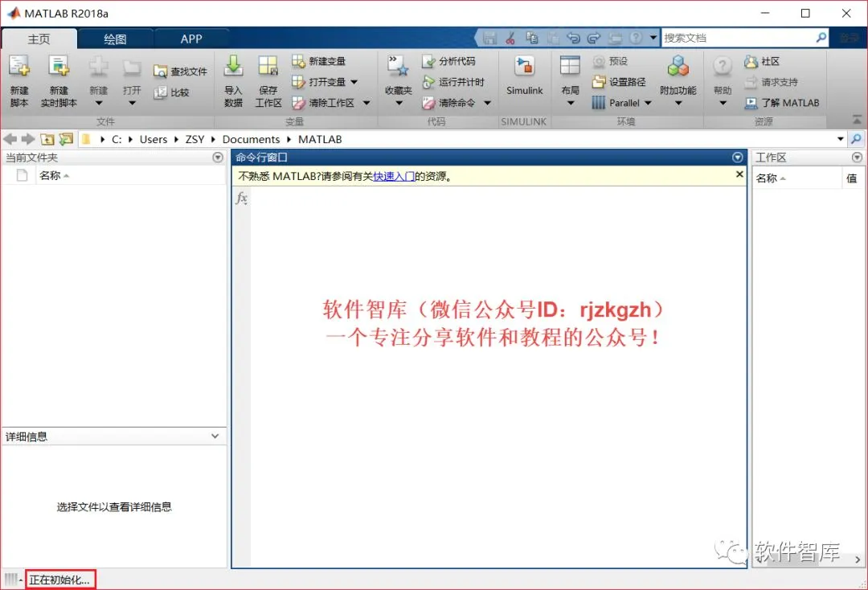This screenshot has width=868, height=590.
Task: Click the redo icon in the quick access toolbar
Action: (x=594, y=38)
